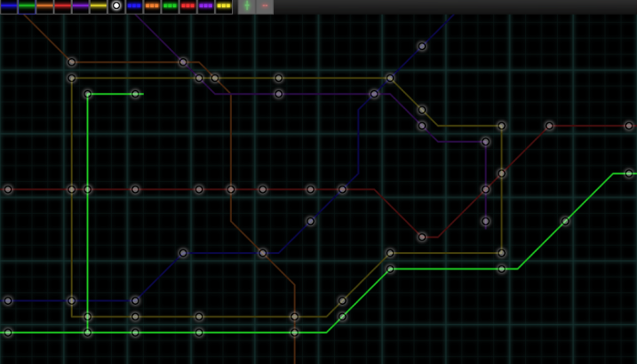Click the green plus add button
The image size is (637, 364).
click(247, 6)
